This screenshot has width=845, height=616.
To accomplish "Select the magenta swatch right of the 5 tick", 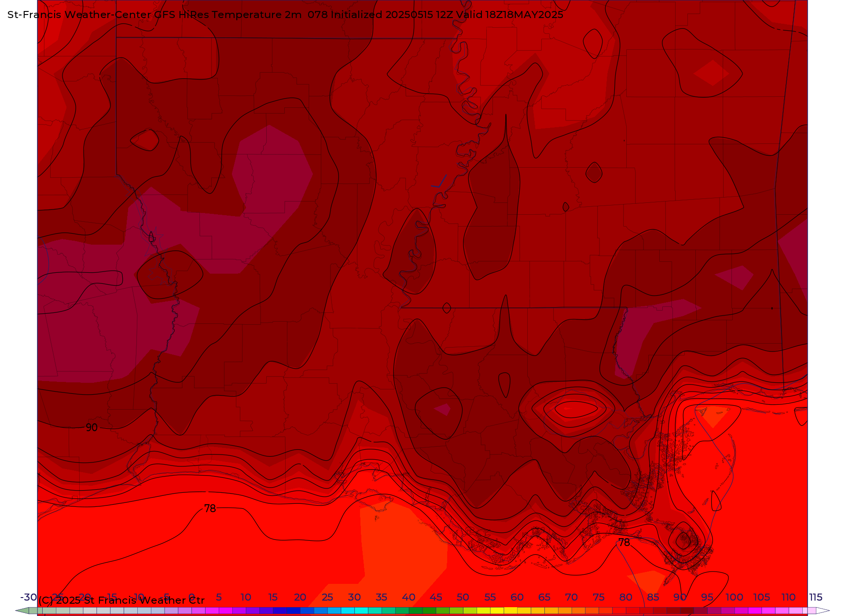I will [x=225, y=611].
